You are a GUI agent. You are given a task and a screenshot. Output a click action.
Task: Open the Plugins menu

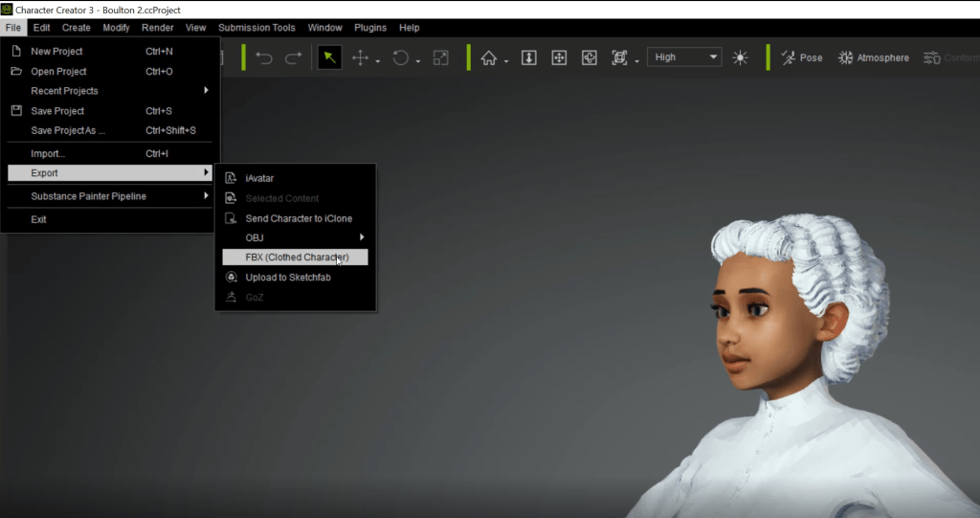tap(370, 28)
